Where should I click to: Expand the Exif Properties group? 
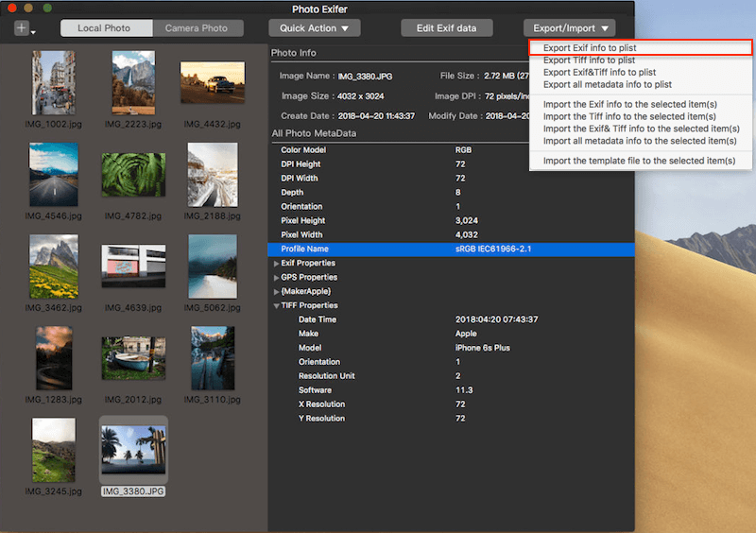tap(276, 264)
